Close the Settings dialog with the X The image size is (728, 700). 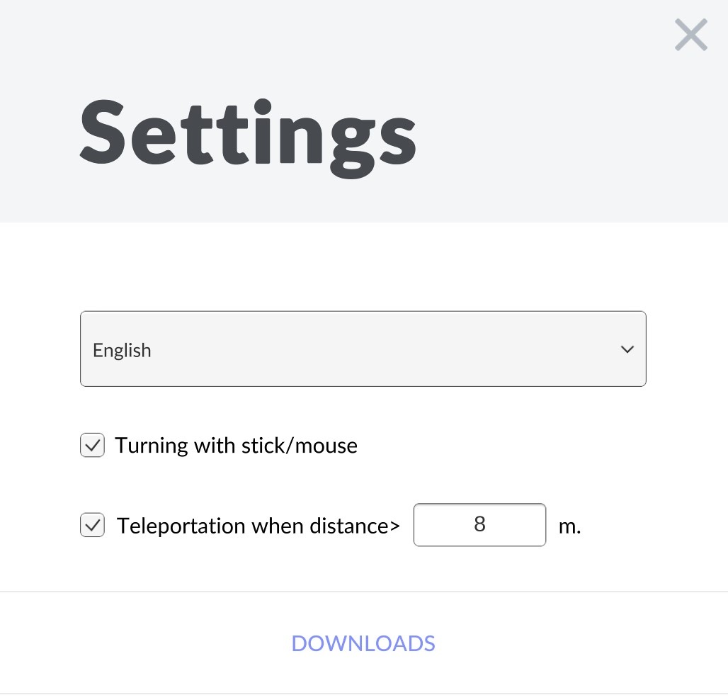click(690, 35)
